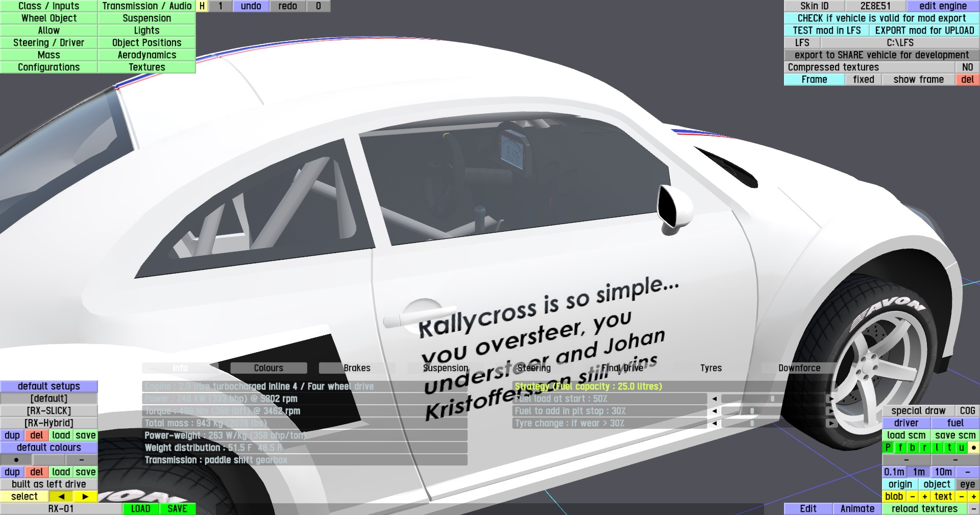This screenshot has height=515, width=980.
Task: Click the black dot slot under default colours
Action: click(16, 460)
